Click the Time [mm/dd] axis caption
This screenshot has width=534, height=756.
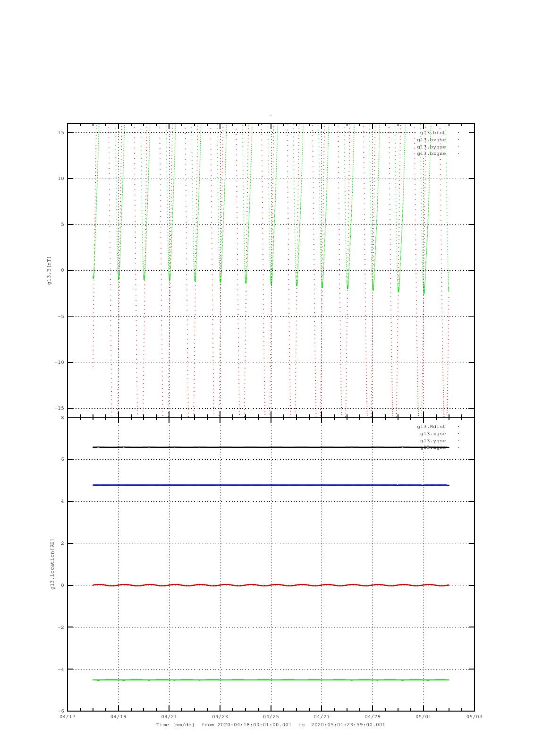pos(175,725)
